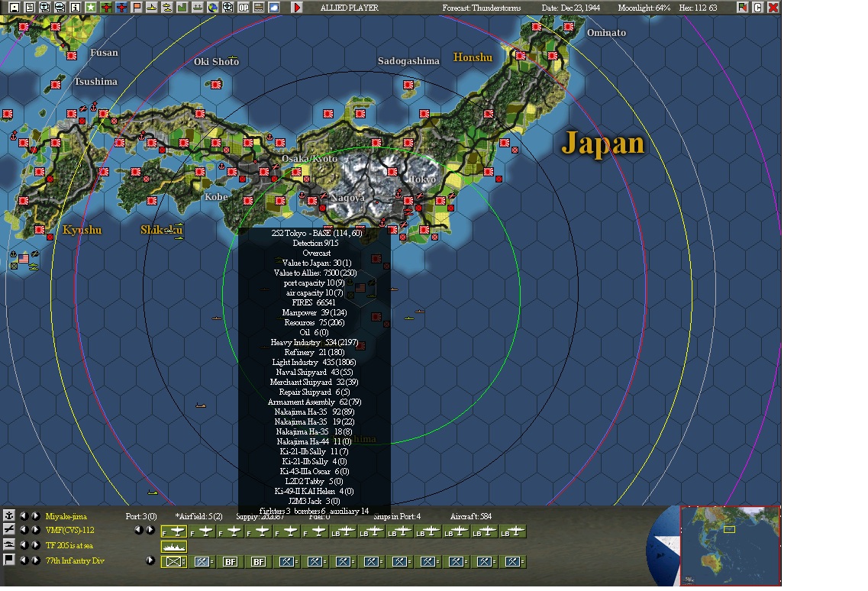The image size is (868, 591).
Task: Click the orange flag toolbar icon
Action: (x=136, y=7)
